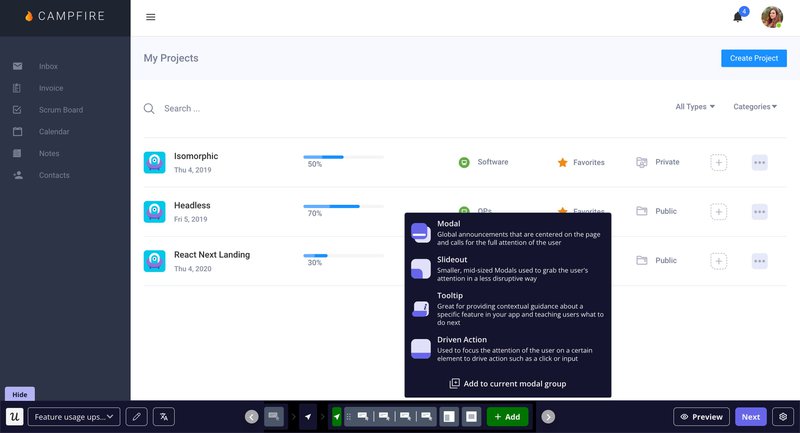Click the translate icon in bottom toolbar
Image resolution: width=800 pixels, height=433 pixels.
click(165, 416)
